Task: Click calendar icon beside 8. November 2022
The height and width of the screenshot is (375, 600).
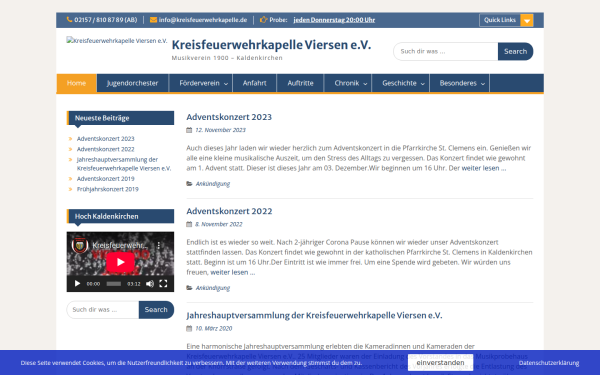Action: pos(189,224)
